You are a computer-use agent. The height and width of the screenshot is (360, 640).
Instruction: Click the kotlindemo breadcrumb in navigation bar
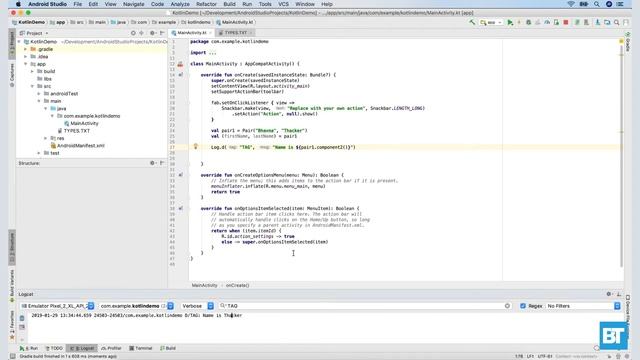(x=196, y=22)
